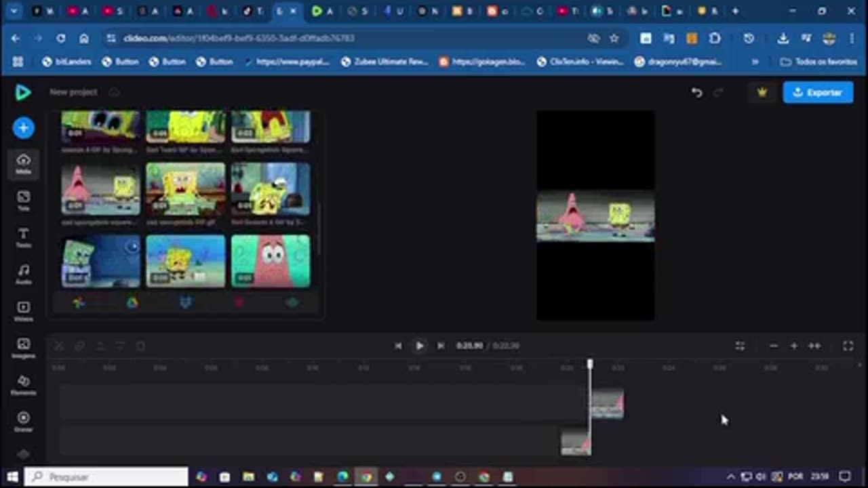Open the Videos stock panel

click(24, 311)
